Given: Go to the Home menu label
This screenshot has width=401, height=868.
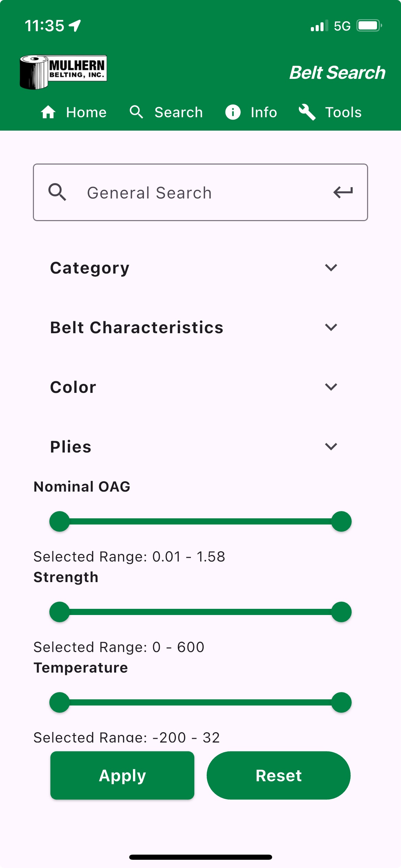Looking at the screenshot, I should 86,112.
